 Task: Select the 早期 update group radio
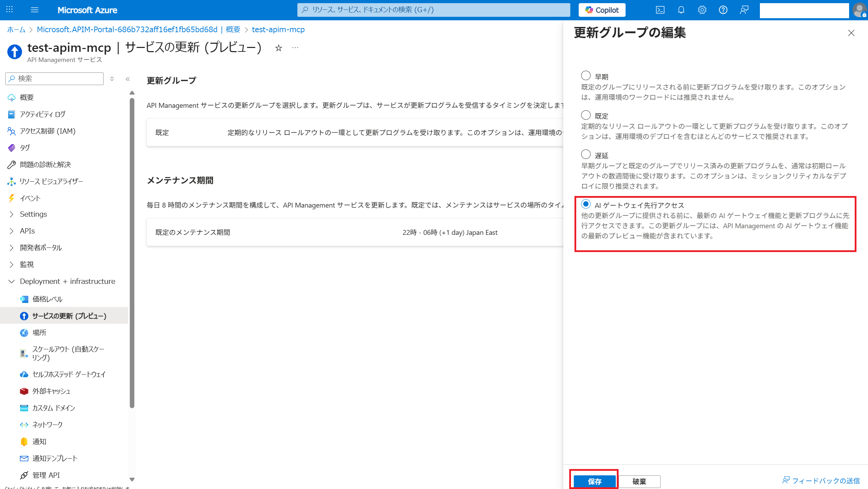[586, 76]
